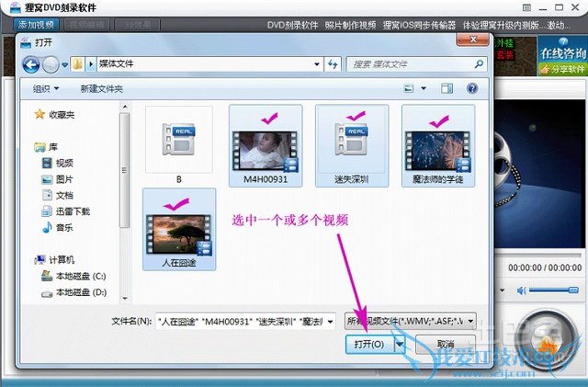
Task: Open 照片制作视频 link in main window
Action: coord(350,25)
